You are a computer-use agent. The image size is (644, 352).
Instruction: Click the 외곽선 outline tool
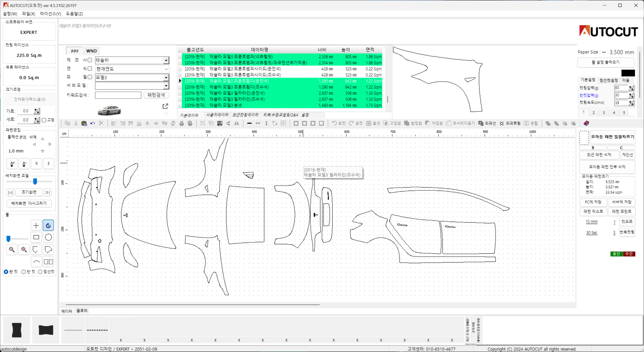pyautogui.click(x=487, y=123)
